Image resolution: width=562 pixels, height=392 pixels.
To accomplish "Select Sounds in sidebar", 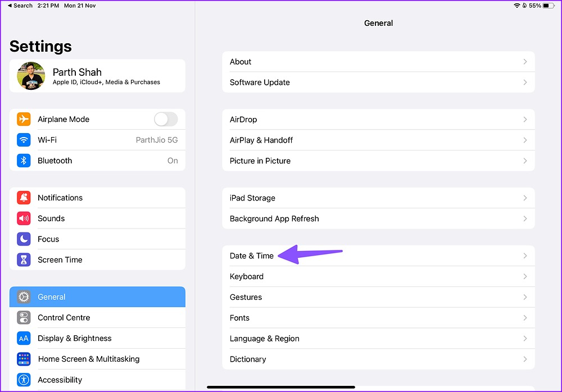I will tap(97, 218).
